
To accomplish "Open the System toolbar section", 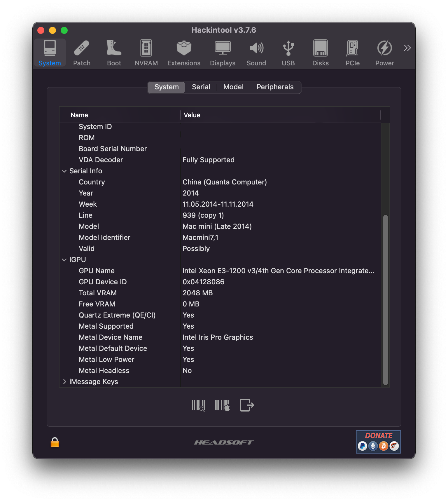I will click(x=50, y=53).
